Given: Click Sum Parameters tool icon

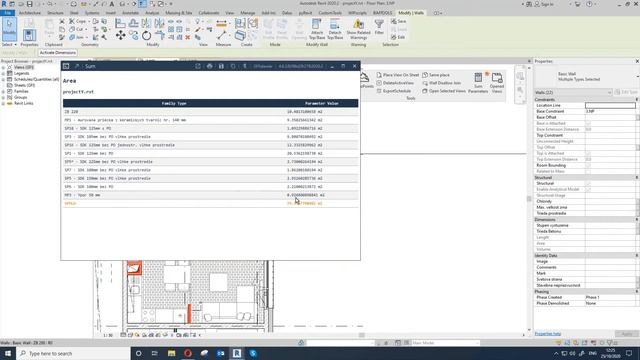Looking at the screenshot, I should pos(478,83).
